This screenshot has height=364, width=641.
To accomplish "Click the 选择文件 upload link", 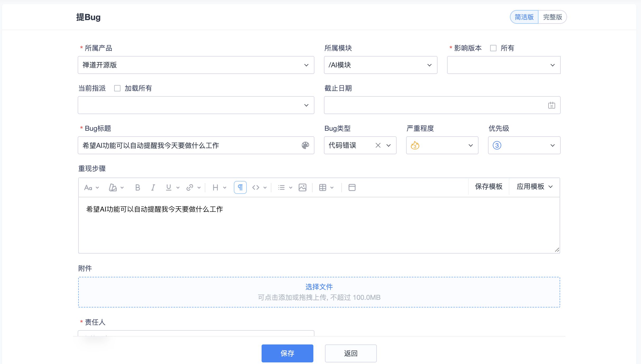I will tap(319, 287).
